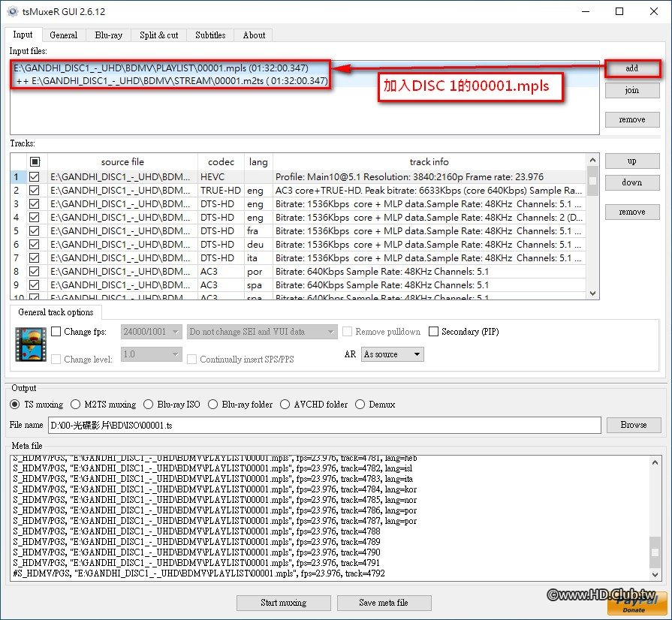The height and width of the screenshot is (620, 672).
Task: Select track 6 DTS-HD deu row
Action: coord(298,245)
